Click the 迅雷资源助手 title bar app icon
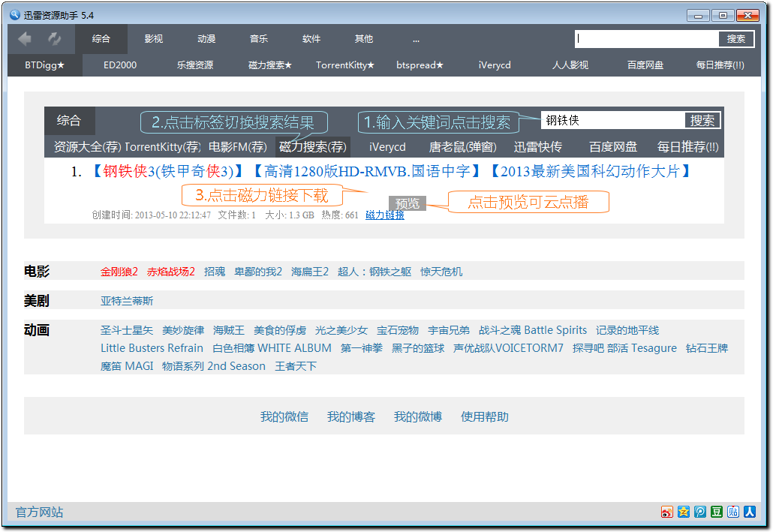Image resolution: width=773 pixels, height=532 pixels. click(x=15, y=15)
